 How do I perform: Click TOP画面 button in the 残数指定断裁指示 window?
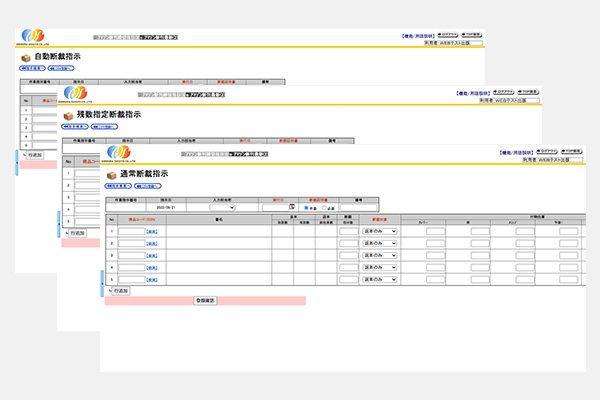point(528,92)
